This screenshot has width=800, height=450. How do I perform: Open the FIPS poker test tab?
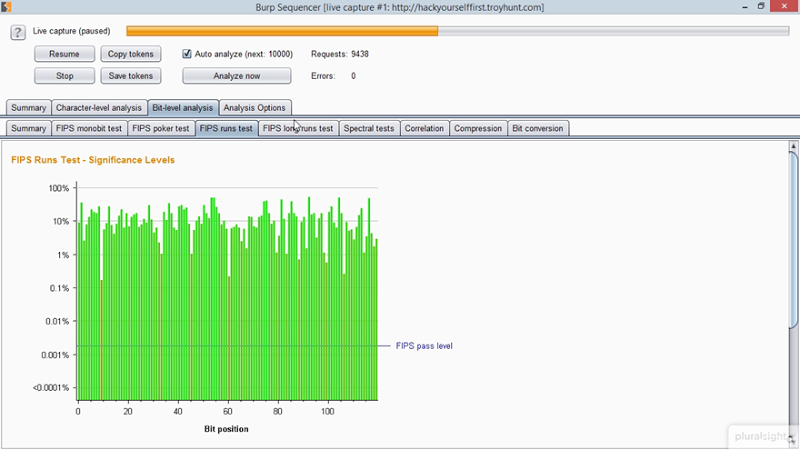pyautogui.click(x=161, y=128)
